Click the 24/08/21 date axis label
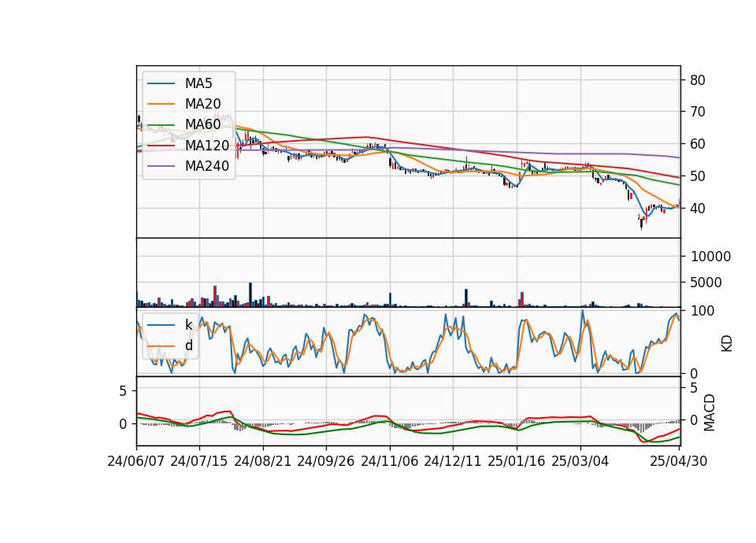The height and width of the screenshot is (543, 756). click(x=263, y=461)
